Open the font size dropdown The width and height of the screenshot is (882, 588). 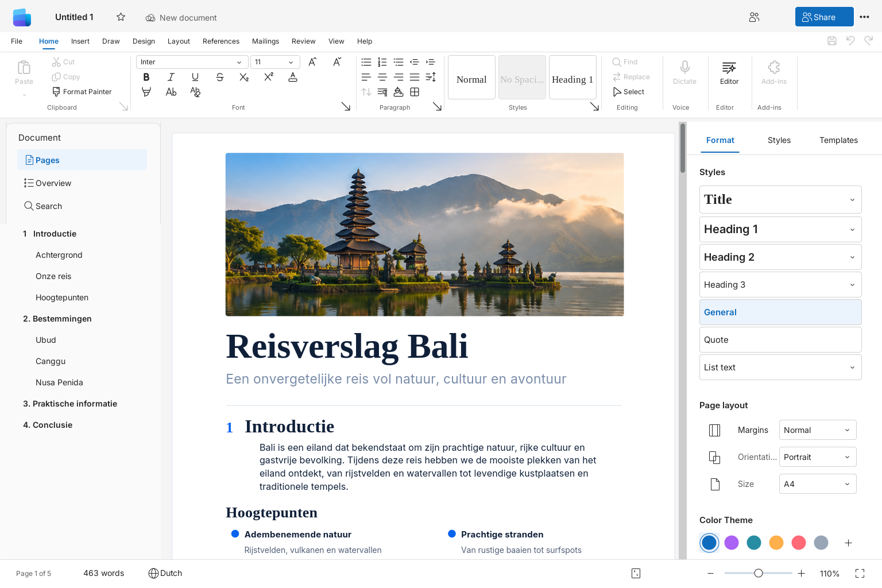[275, 62]
